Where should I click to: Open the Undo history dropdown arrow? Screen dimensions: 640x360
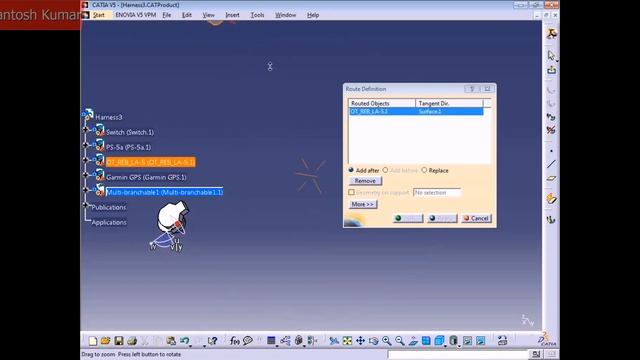[191, 345]
